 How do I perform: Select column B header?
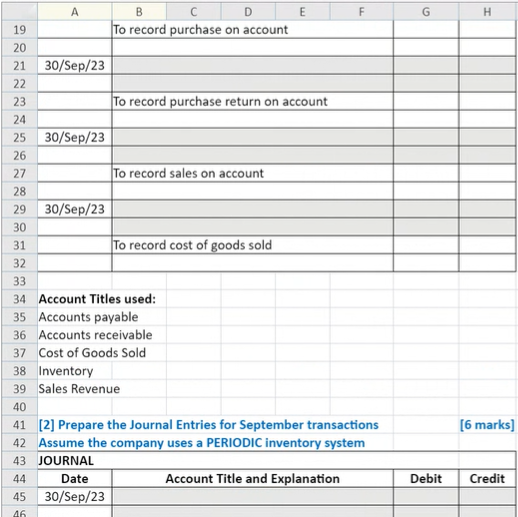click(139, 12)
